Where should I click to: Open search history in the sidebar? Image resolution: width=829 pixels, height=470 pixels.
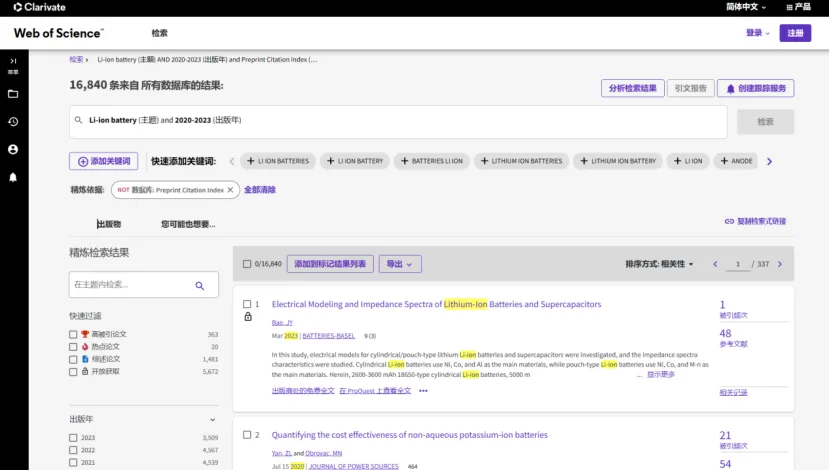click(x=13, y=122)
